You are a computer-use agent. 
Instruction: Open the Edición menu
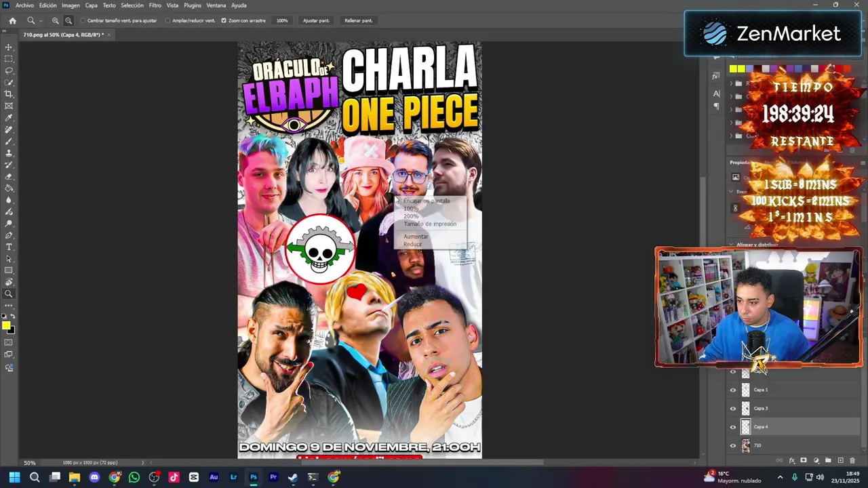tap(47, 5)
